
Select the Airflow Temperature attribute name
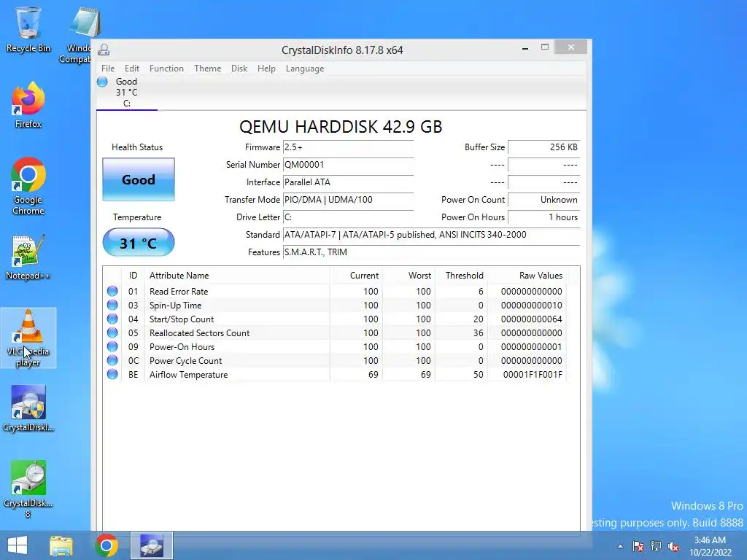tap(189, 375)
